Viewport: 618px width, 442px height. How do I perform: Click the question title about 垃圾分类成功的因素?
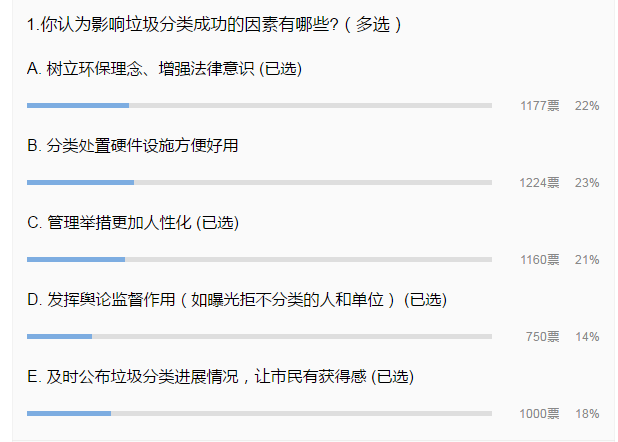214,25
